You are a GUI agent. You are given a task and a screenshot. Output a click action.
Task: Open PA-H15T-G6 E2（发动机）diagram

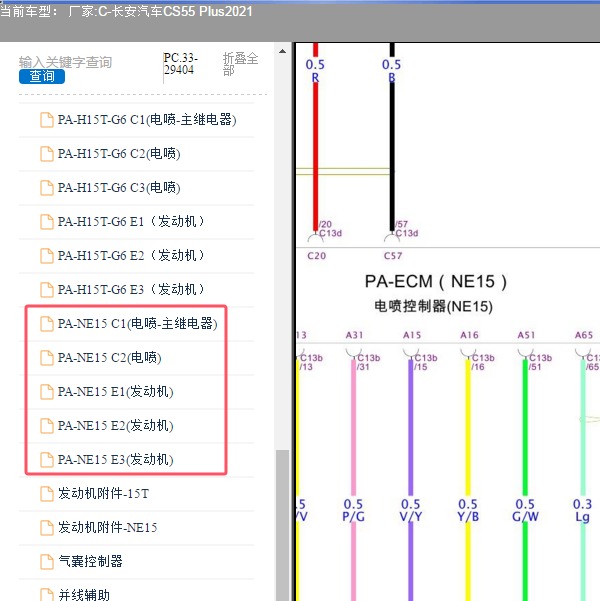[x=131, y=255]
